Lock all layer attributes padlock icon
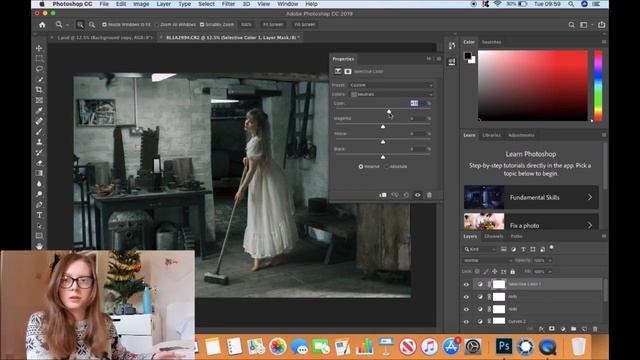The image size is (640, 360). 513,271
